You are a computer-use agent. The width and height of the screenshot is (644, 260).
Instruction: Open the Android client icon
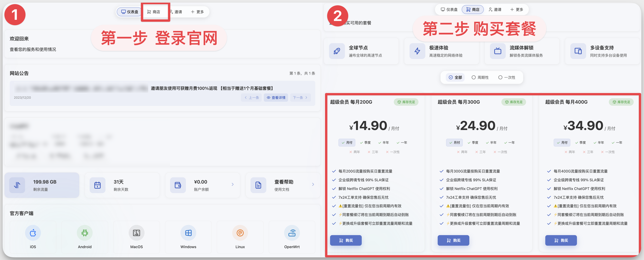coord(85,233)
